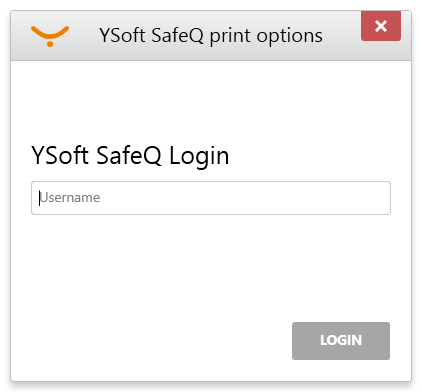
Task: Click the white X icon on red button
Action: 381,26
